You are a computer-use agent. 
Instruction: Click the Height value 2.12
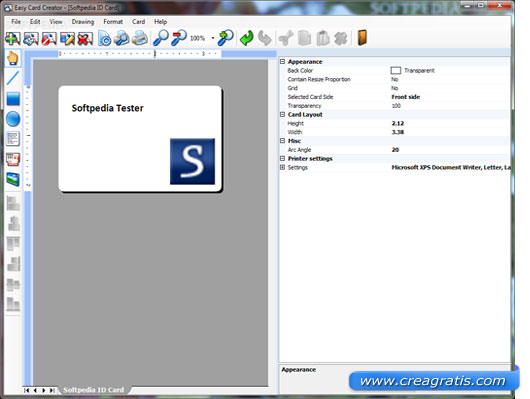pos(398,123)
